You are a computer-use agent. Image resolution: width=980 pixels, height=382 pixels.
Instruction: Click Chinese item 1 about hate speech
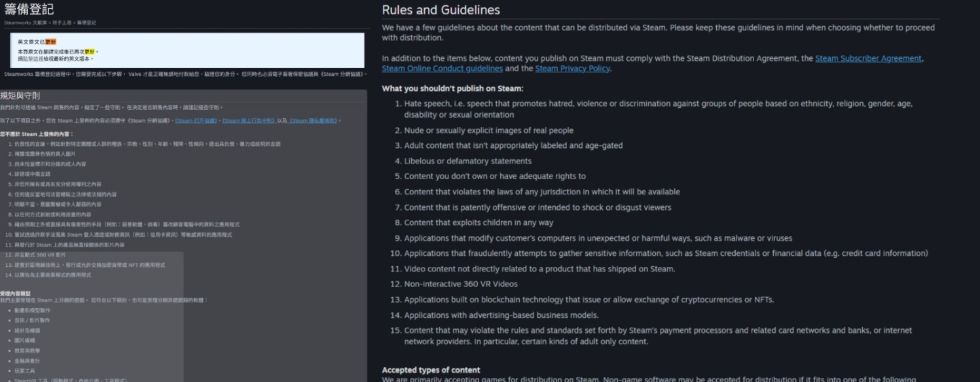pos(147,144)
